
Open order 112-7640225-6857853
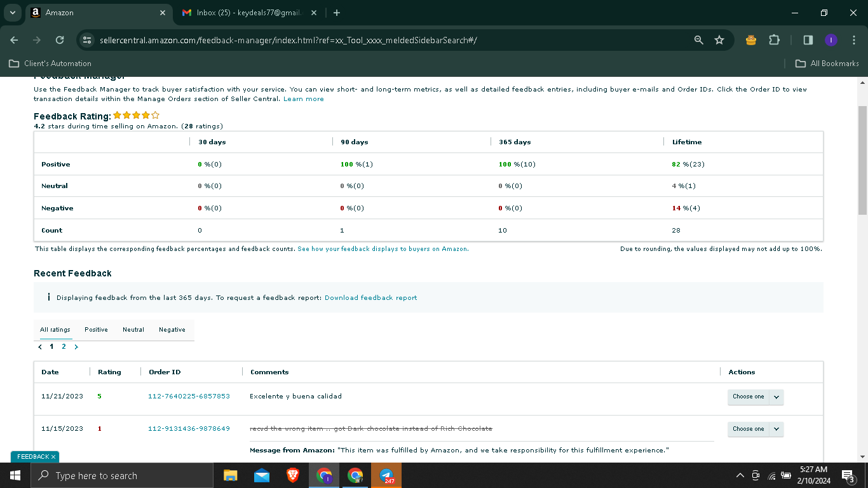(189, 396)
